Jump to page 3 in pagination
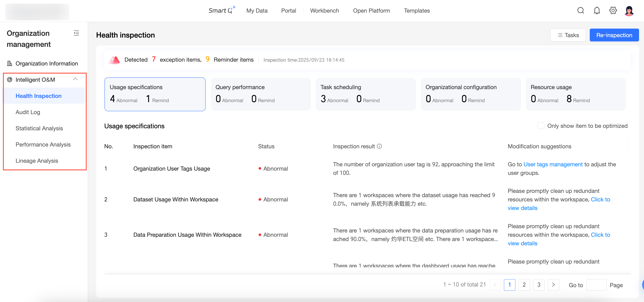Screen dimensions: 644x302 pyautogui.click(x=539, y=285)
